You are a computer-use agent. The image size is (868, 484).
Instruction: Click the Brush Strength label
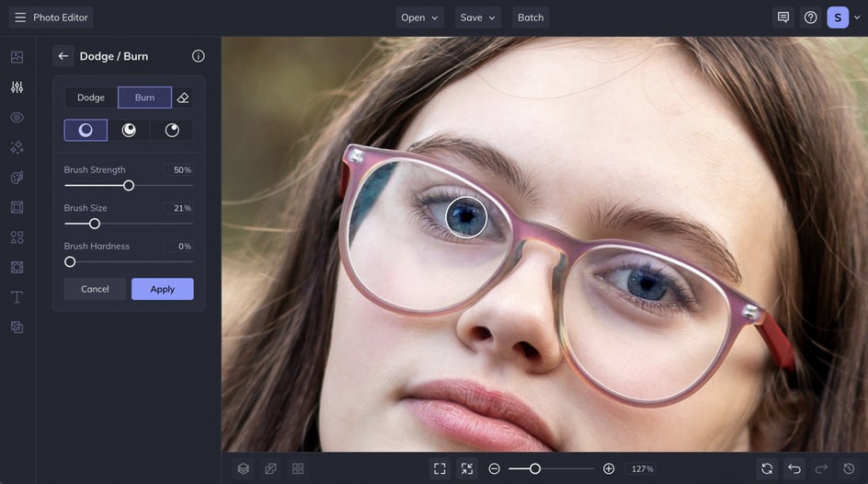click(95, 169)
